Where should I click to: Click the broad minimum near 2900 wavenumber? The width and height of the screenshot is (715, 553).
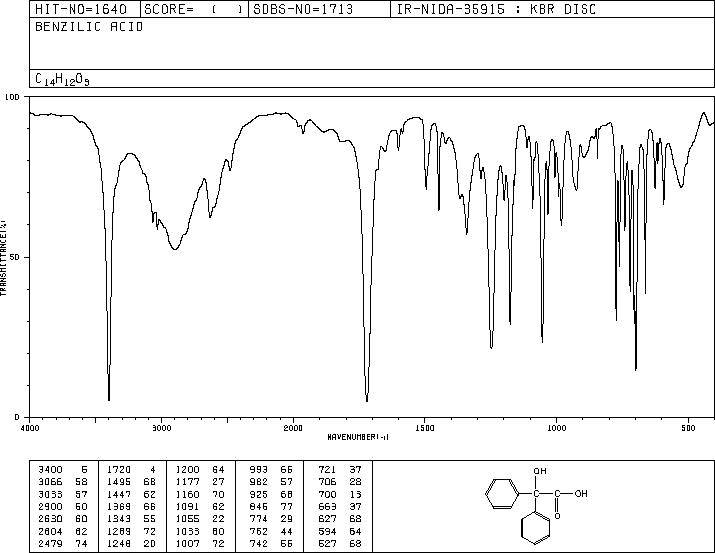click(175, 248)
